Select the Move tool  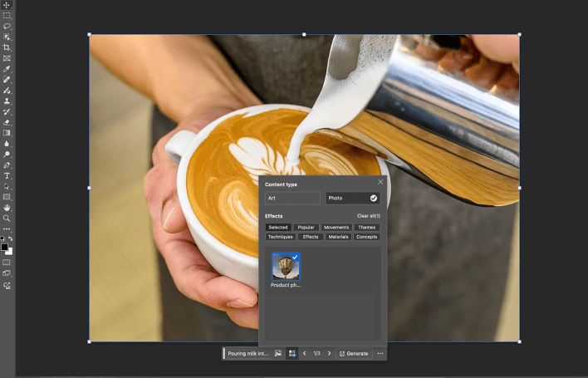pyautogui.click(x=7, y=5)
